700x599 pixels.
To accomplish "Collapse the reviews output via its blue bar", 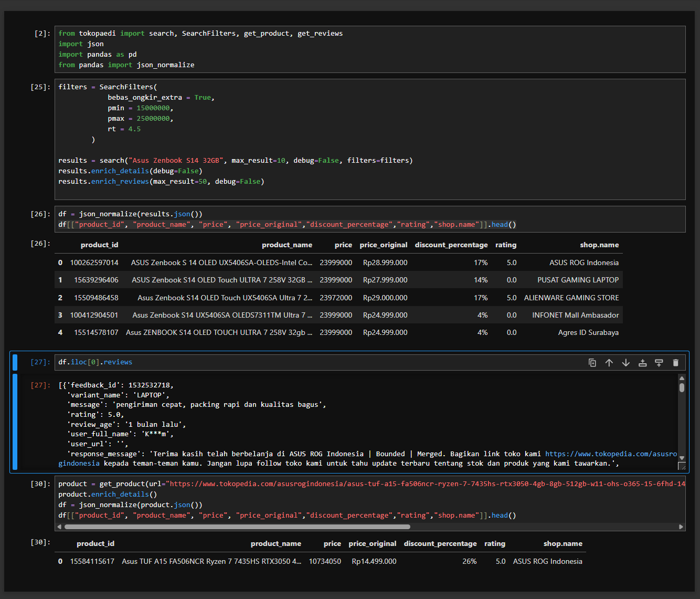I will pyautogui.click(x=15, y=421).
